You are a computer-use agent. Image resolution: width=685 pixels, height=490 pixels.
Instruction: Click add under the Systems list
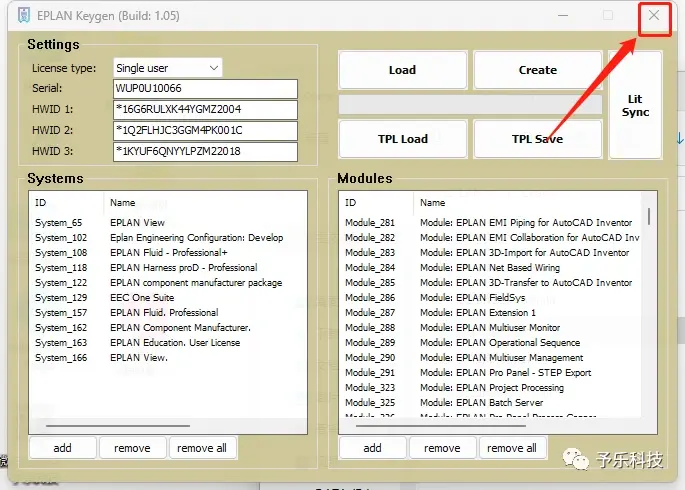[62, 448]
